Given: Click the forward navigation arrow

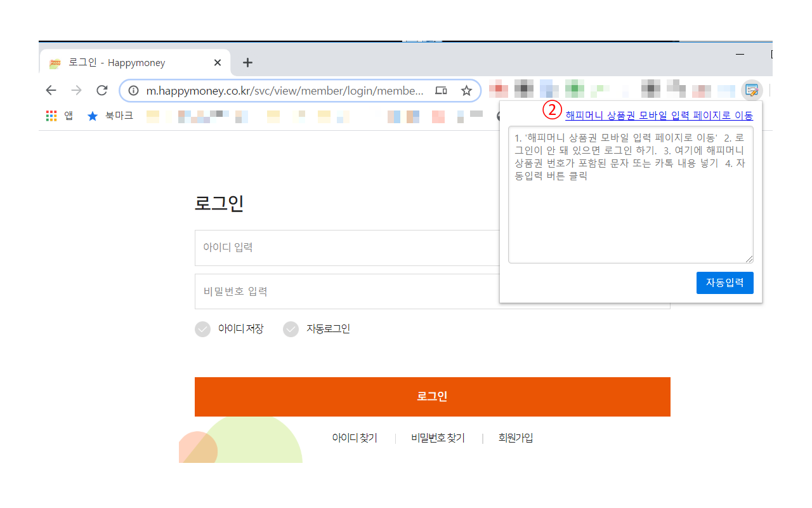Looking at the screenshot, I should pos(77,90).
